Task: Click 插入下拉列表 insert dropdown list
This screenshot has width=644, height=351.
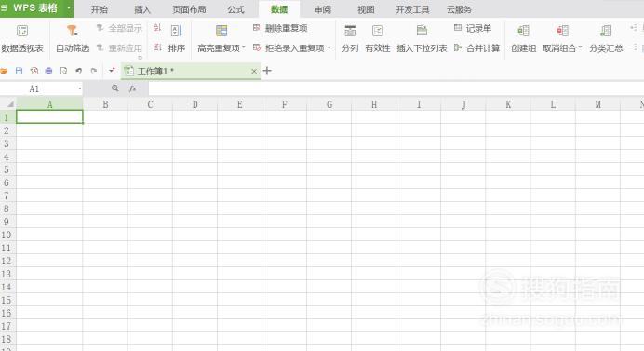Action: (x=422, y=38)
